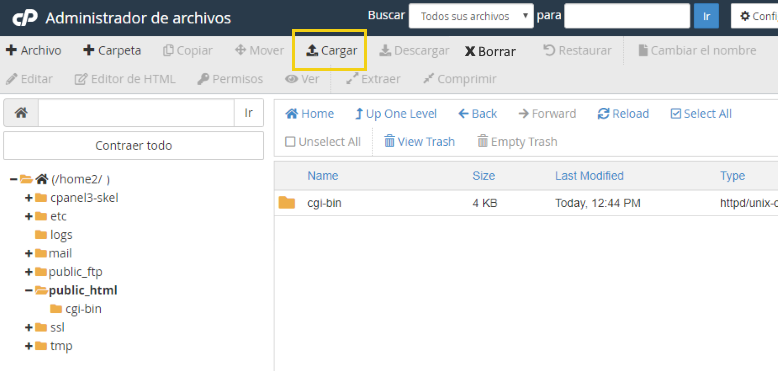
Task: Click the blue Ir search button
Action: pos(706,16)
